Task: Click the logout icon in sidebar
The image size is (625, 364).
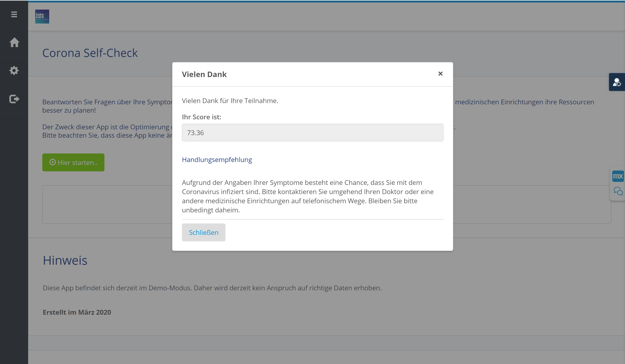Action: [14, 99]
